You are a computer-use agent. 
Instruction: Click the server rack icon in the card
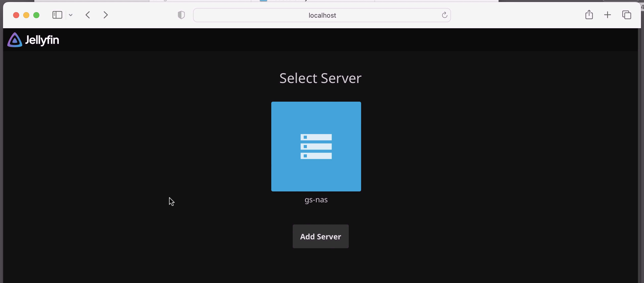click(316, 147)
